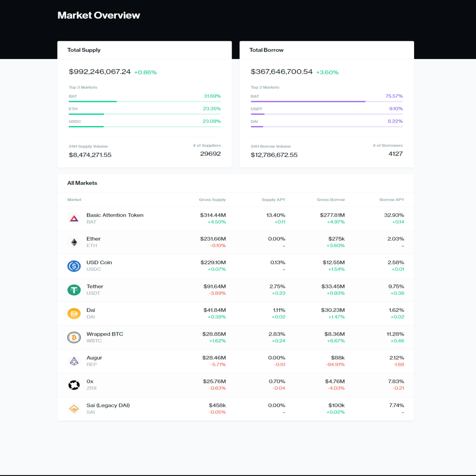Click the BAT supply progress bar
The width and height of the screenshot is (476, 476).
click(145, 102)
